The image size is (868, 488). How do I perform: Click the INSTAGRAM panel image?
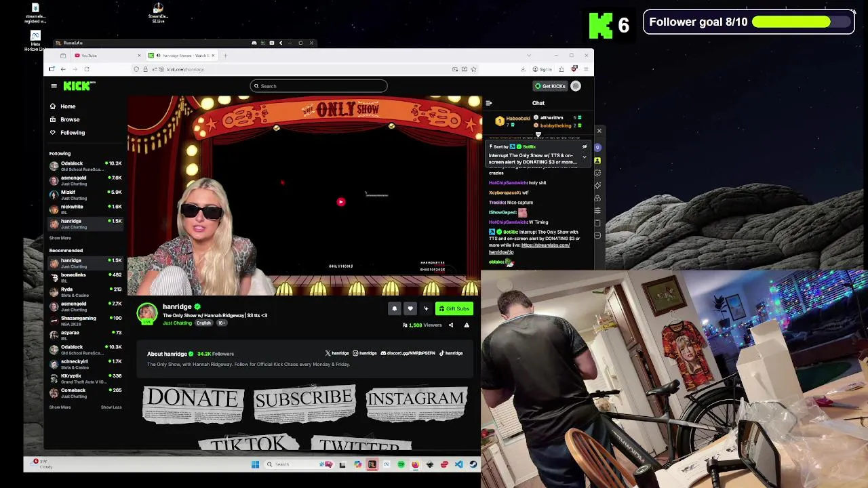(x=416, y=403)
